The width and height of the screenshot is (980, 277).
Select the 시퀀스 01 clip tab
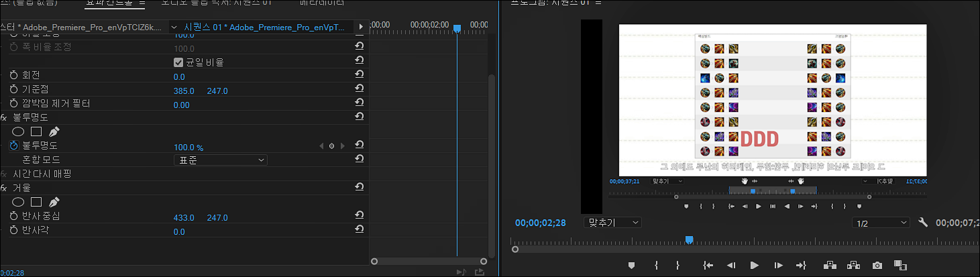click(264, 27)
